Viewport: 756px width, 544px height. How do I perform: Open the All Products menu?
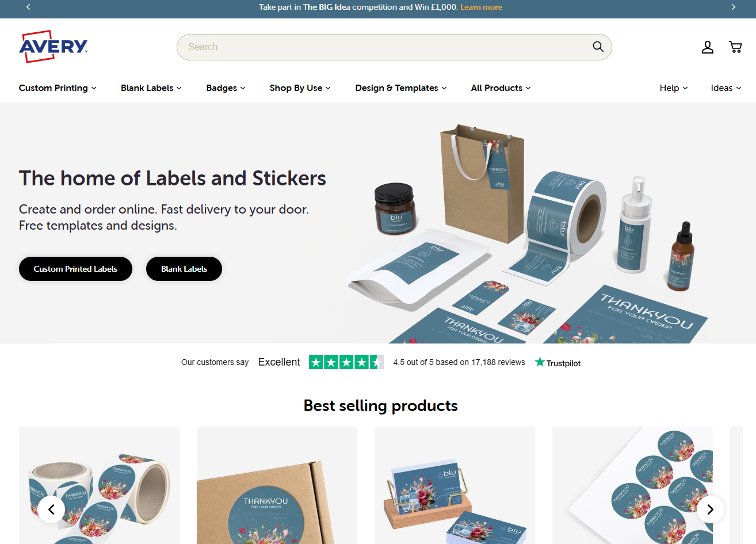[501, 88]
